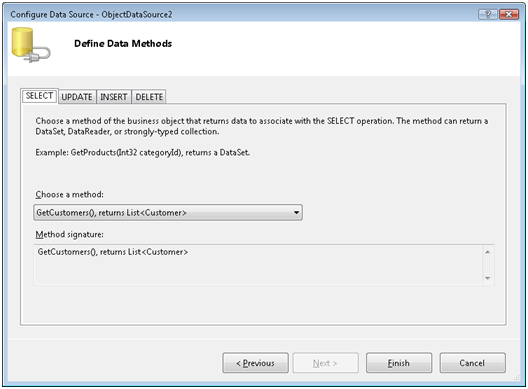Click the Method signature label

click(x=70, y=234)
